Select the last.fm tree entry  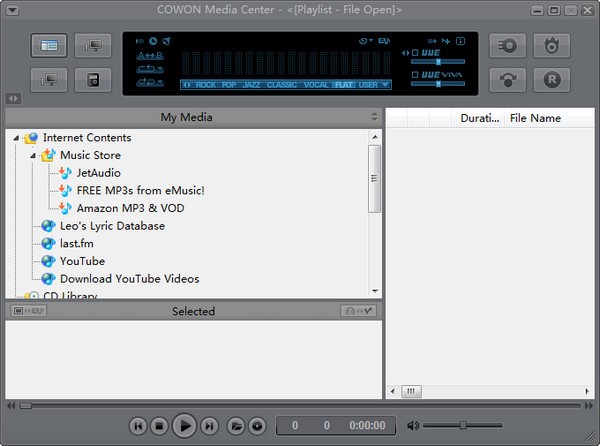point(77,243)
